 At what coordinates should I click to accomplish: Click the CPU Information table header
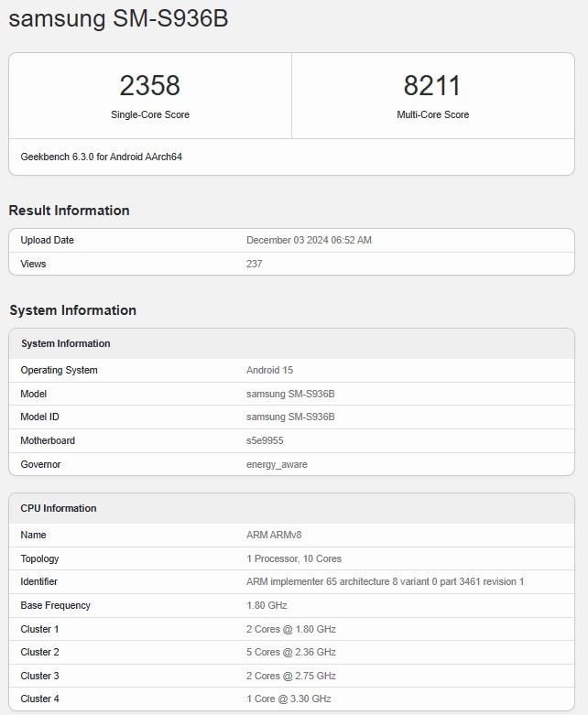[59, 509]
